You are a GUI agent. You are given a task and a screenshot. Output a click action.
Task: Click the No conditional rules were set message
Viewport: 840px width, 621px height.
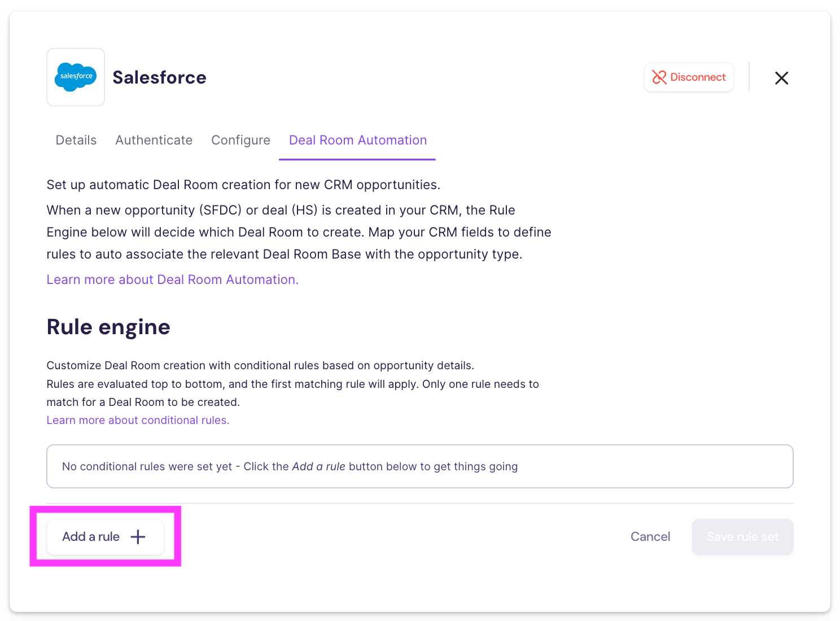(420, 466)
